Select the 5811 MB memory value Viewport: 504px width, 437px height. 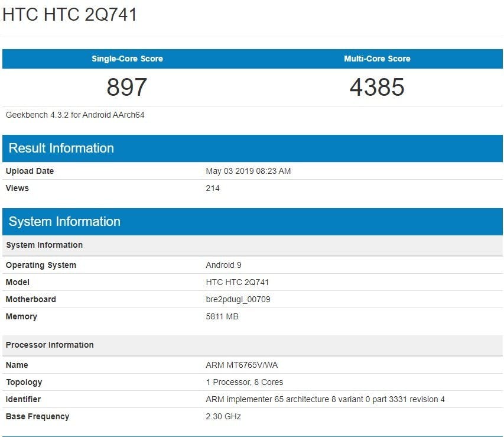tap(222, 316)
